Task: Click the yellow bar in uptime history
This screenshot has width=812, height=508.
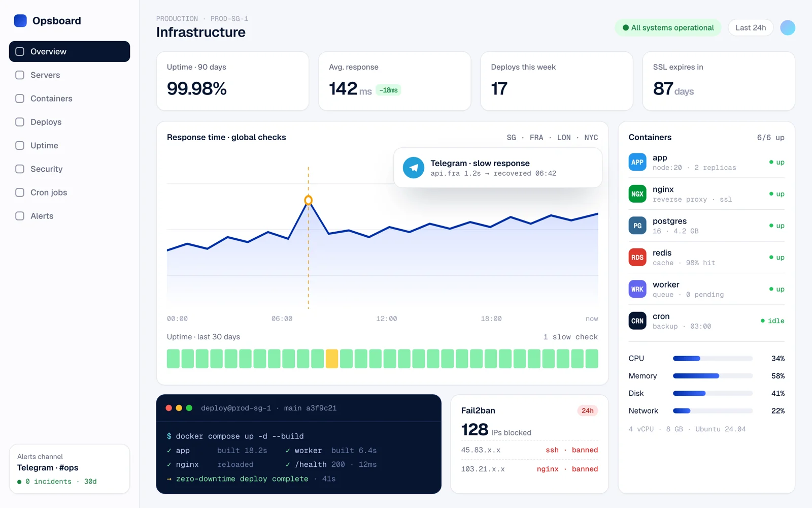Action: click(x=332, y=359)
